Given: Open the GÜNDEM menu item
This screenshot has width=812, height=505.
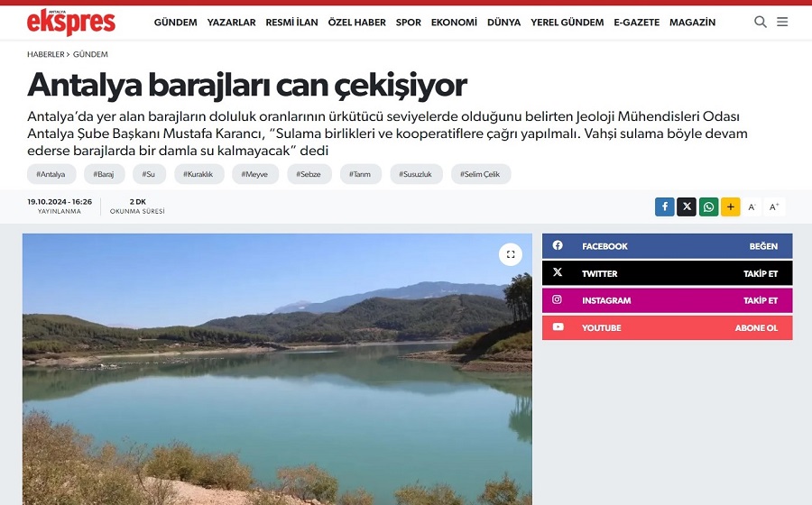Looking at the screenshot, I should coord(176,23).
